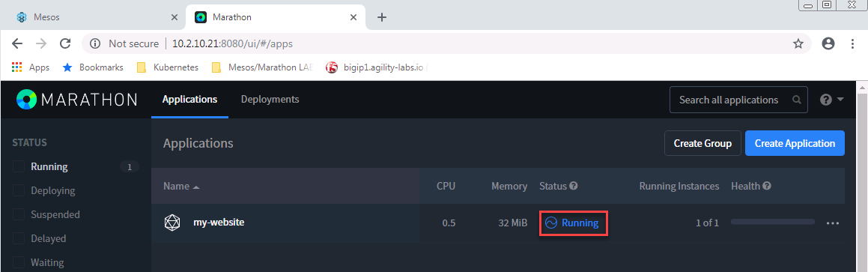Open the my-website row actions ellipsis
This screenshot has height=272, width=868.
pyautogui.click(x=833, y=223)
